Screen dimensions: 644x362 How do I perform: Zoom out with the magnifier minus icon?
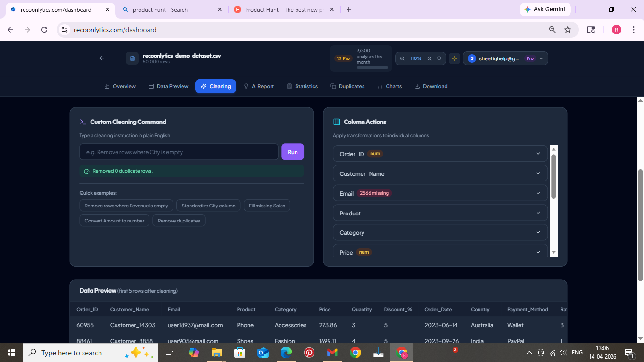click(402, 58)
